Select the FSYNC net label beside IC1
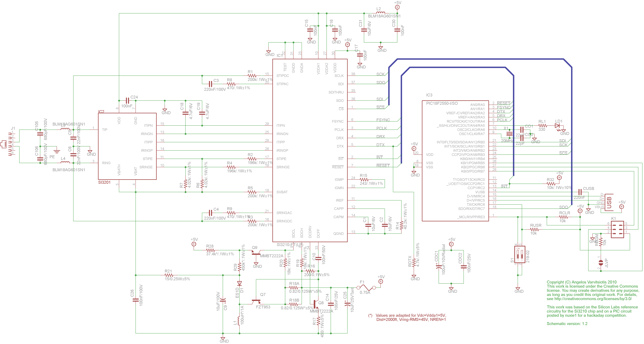This screenshot has height=344, width=644. pyautogui.click(x=383, y=120)
